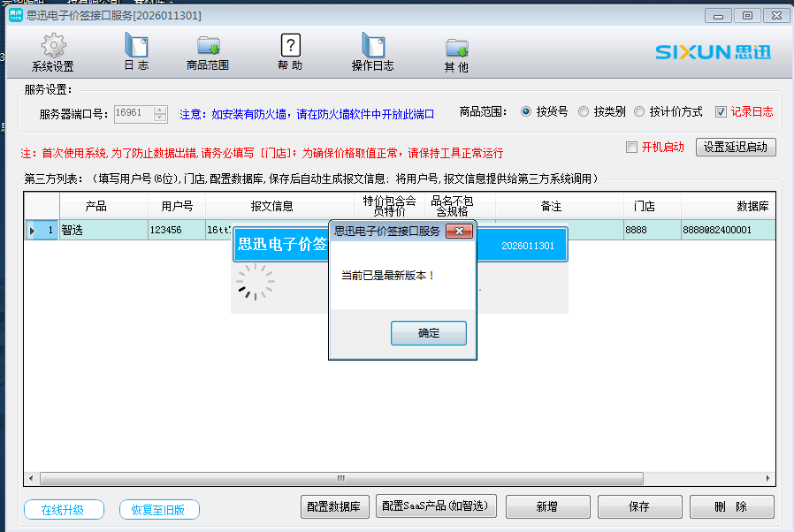
Task: Open the 操作日志 icon
Action: [x=372, y=46]
